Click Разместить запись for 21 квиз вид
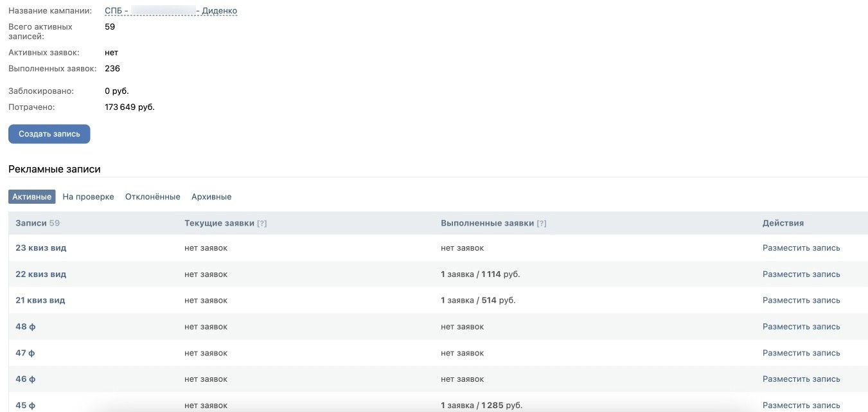This screenshot has height=412, width=868. pyautogui.click(x=801, y=300)
